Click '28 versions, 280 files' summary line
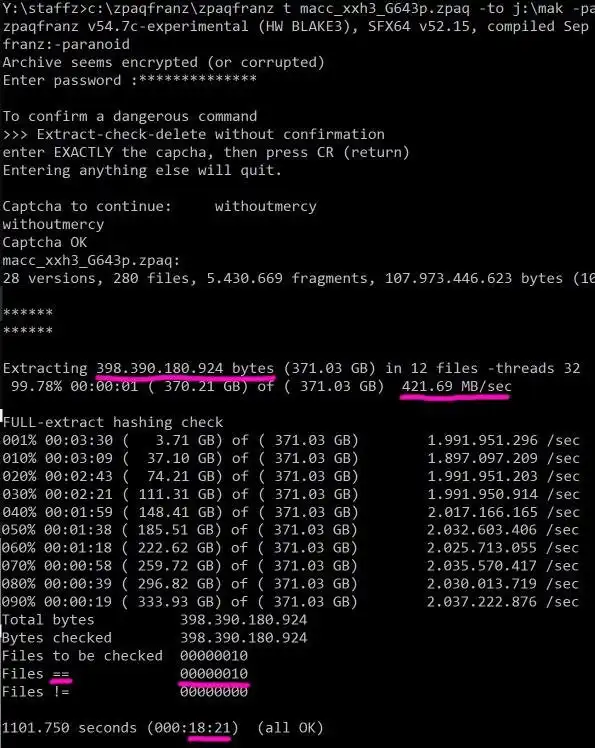The height and width of the screenshot is (748, 595). tap(299, 279)
